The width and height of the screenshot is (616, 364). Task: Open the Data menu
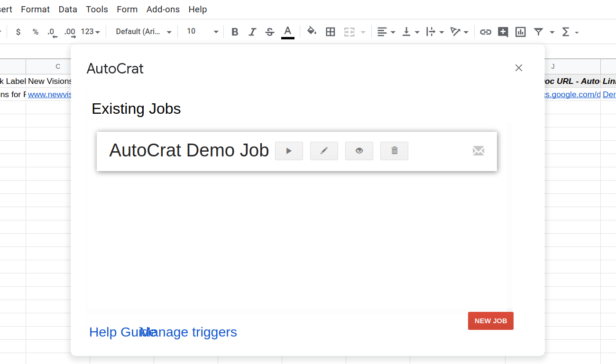[68, 9]
